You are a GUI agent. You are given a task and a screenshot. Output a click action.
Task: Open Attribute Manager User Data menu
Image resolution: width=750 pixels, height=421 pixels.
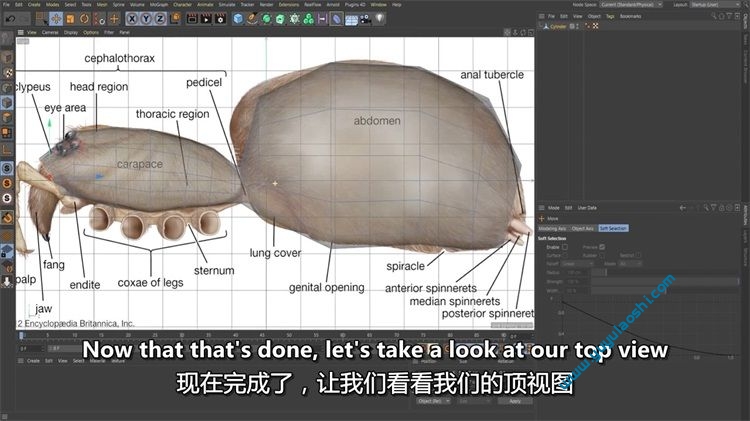587,208
